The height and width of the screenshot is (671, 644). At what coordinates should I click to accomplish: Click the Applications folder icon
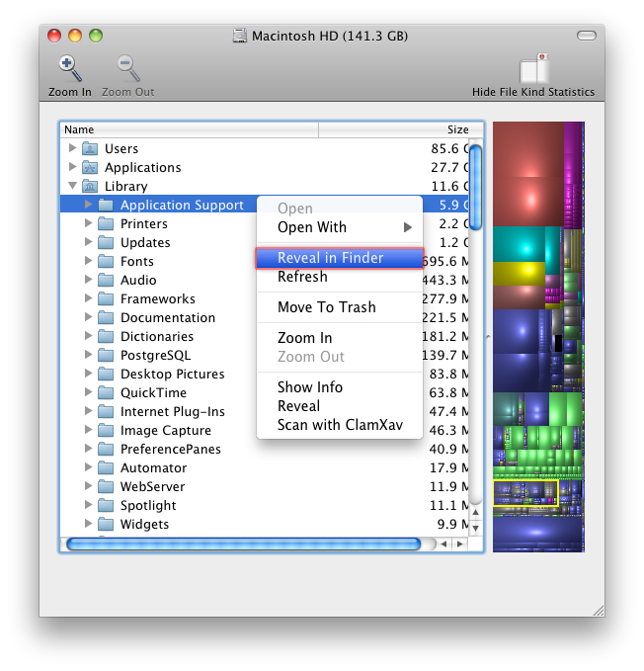coord(90,167)
